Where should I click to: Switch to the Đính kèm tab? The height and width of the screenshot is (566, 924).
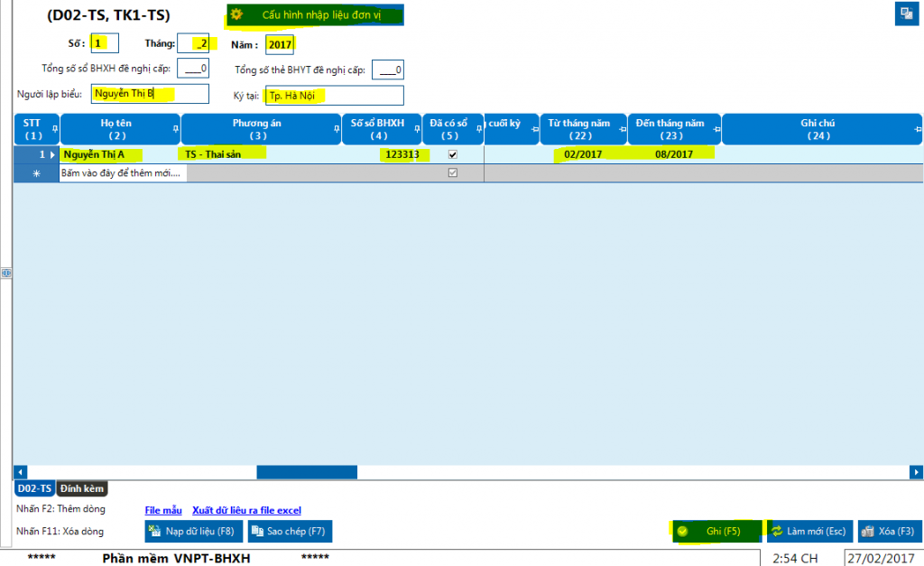coord(82,488)
